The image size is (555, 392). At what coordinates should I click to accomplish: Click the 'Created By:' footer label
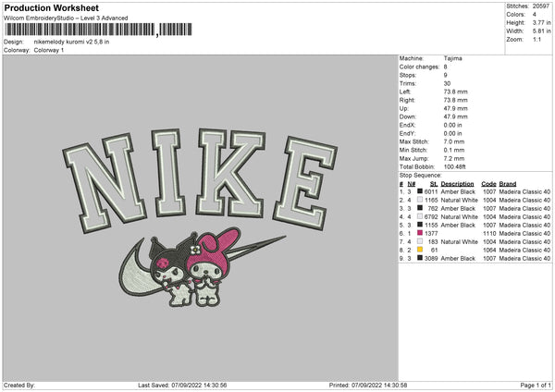(19, 386)
